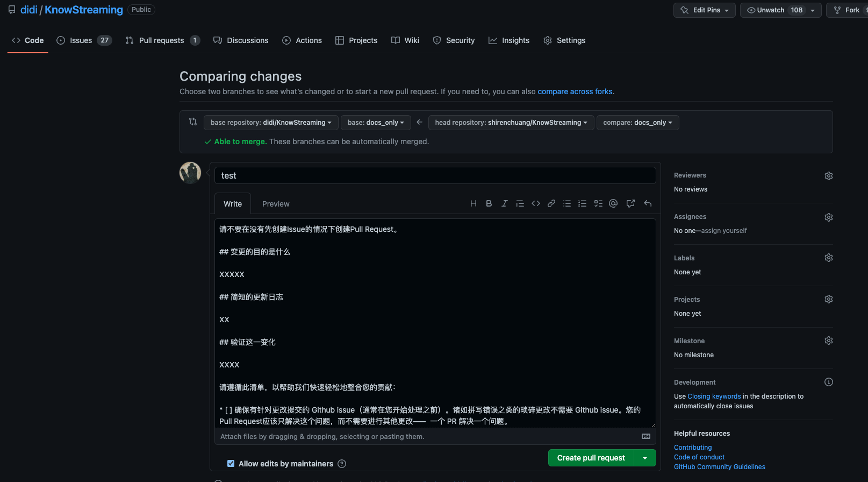Open repository Settings tab
Screen dimensions: 868x482
[564, 40]
